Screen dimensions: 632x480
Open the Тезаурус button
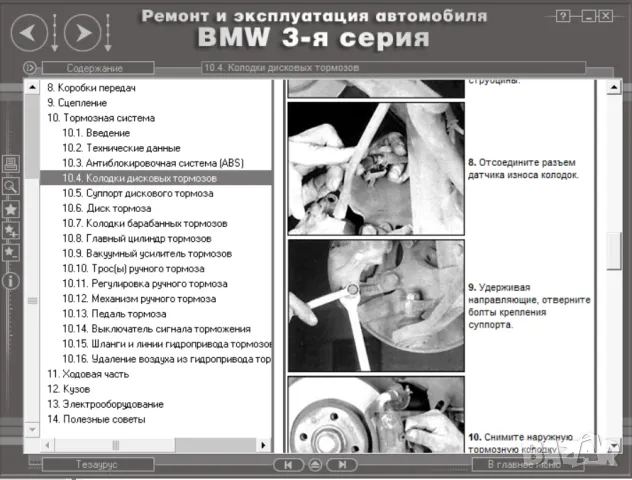[97, 465]
